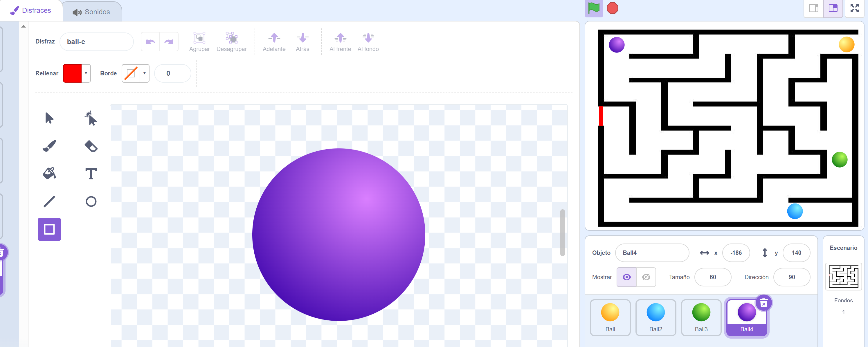868x347 pixels.
Task: Edit the Objeto sprite name Ball4
Action: (x=652, y=253)
